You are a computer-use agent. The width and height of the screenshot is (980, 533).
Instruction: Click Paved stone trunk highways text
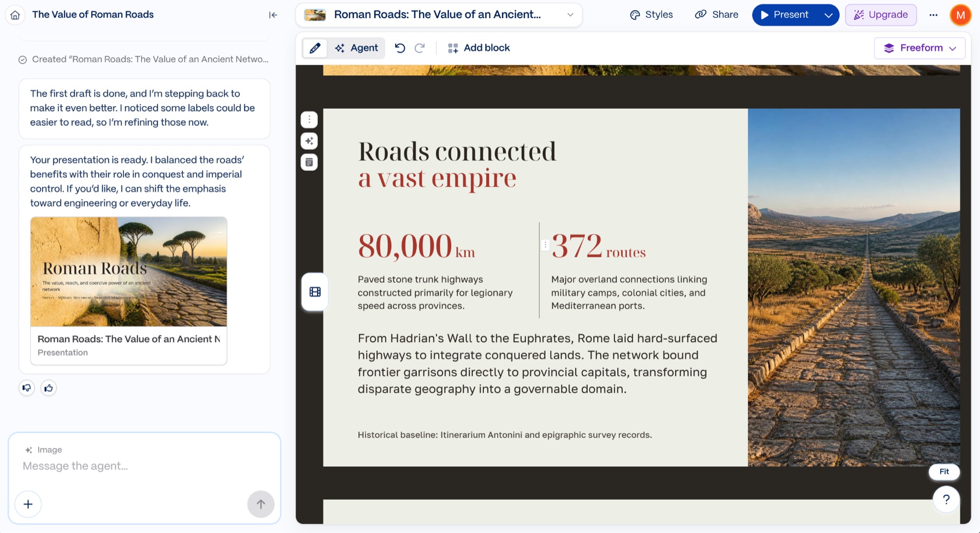click(x=435, y=292)
